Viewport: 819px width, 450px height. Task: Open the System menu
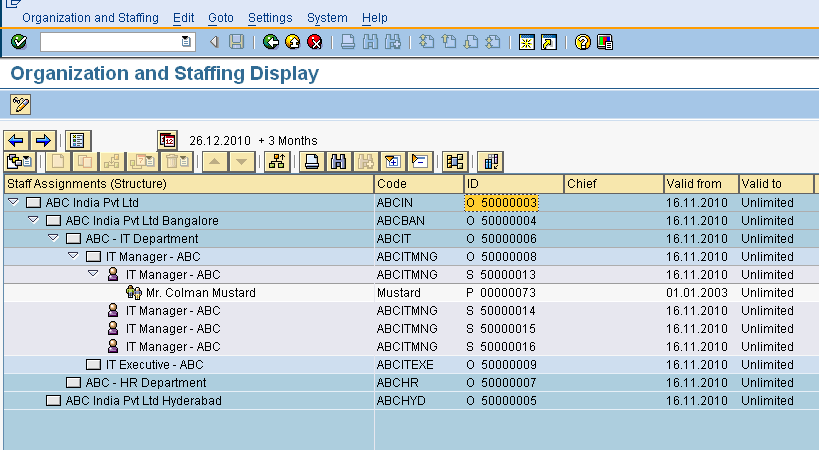(x=327, y=18)
